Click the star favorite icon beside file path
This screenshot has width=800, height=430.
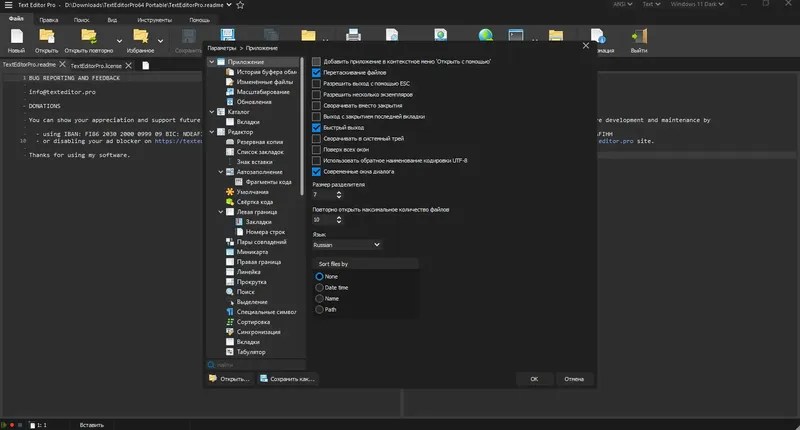[240, 5]
